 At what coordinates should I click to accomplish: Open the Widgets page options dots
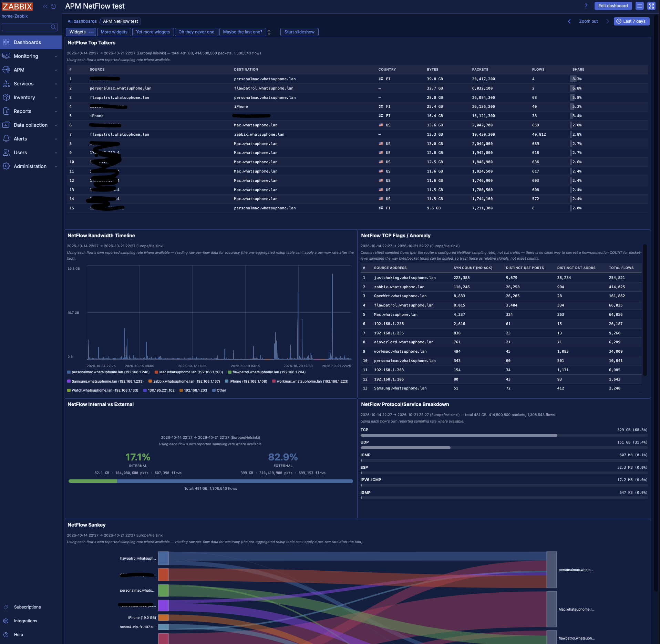(x=91, y=32)
